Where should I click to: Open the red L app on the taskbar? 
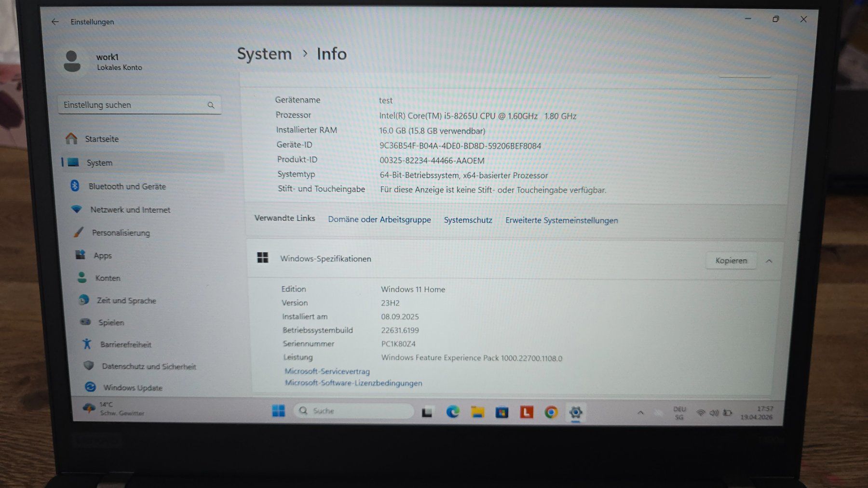(x=526, y=412)
